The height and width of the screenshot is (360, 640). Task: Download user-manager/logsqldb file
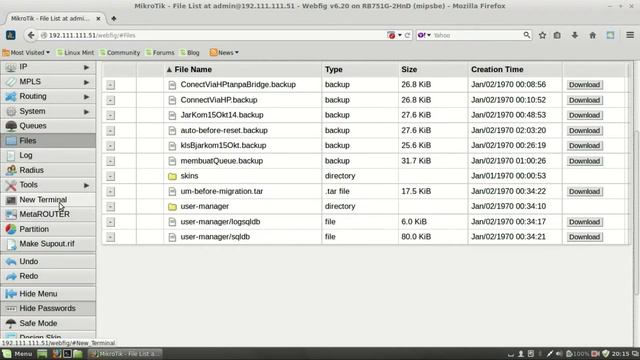tap(584, 222)
